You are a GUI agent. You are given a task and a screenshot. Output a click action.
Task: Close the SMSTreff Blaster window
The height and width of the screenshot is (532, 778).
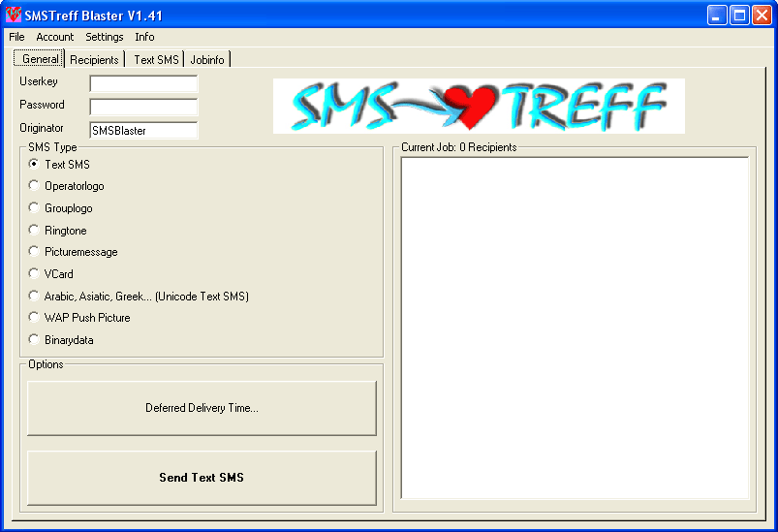pos(762,16)
